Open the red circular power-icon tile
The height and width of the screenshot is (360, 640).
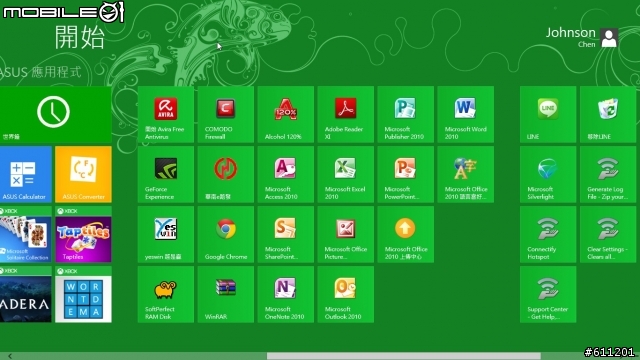pos(226,174)
